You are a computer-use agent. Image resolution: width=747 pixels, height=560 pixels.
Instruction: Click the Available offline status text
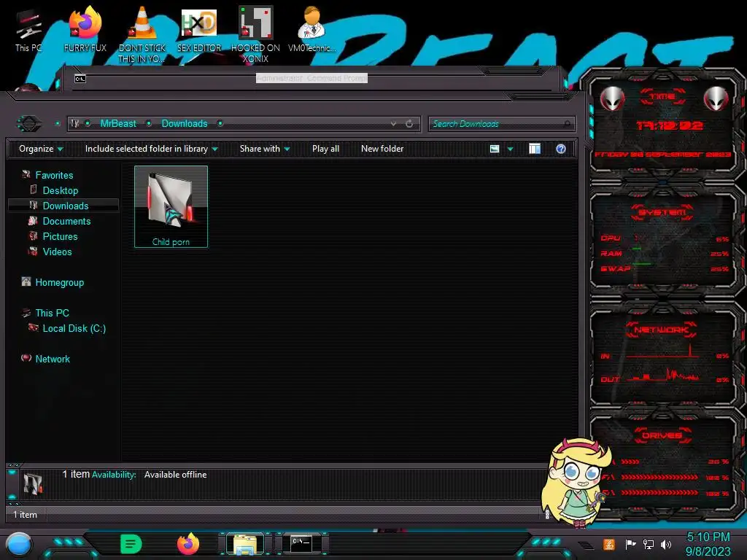pyautogui.click(x=175, y=475)
